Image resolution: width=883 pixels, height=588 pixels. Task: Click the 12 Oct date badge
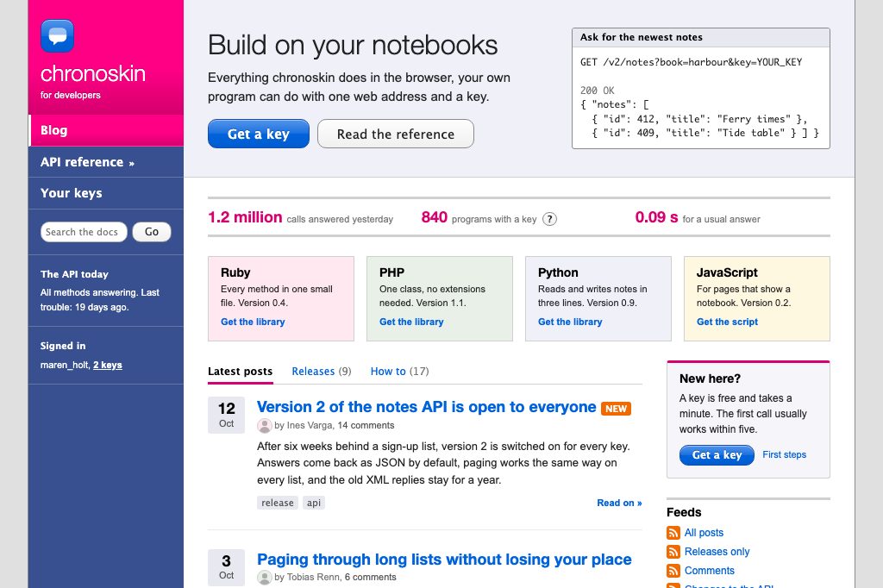tap(227, 415)
